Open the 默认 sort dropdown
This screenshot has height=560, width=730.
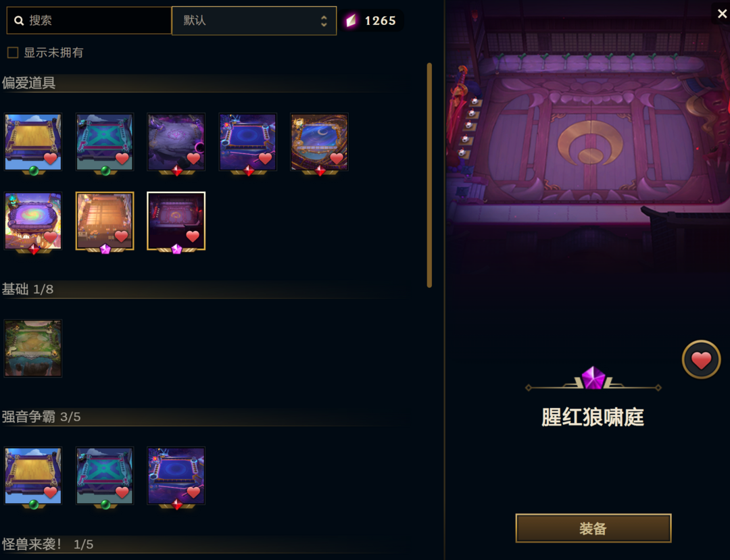pos(254,20)
